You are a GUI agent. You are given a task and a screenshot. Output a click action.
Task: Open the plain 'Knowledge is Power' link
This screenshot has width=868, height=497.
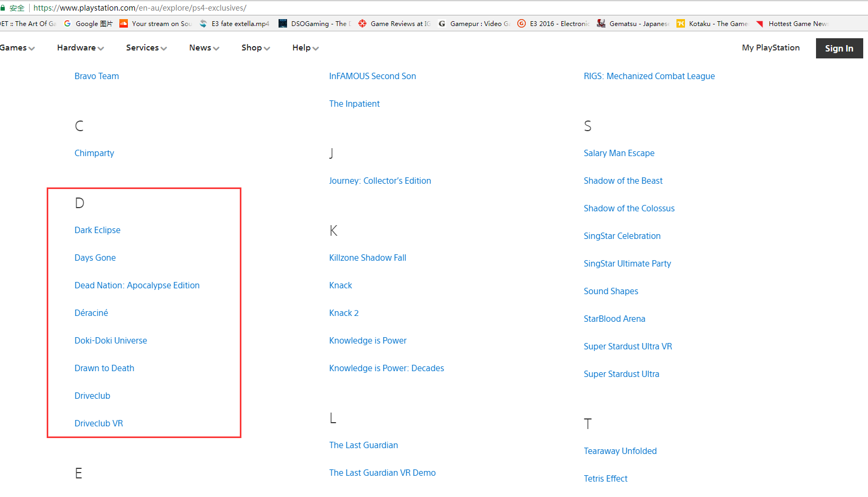368,340
